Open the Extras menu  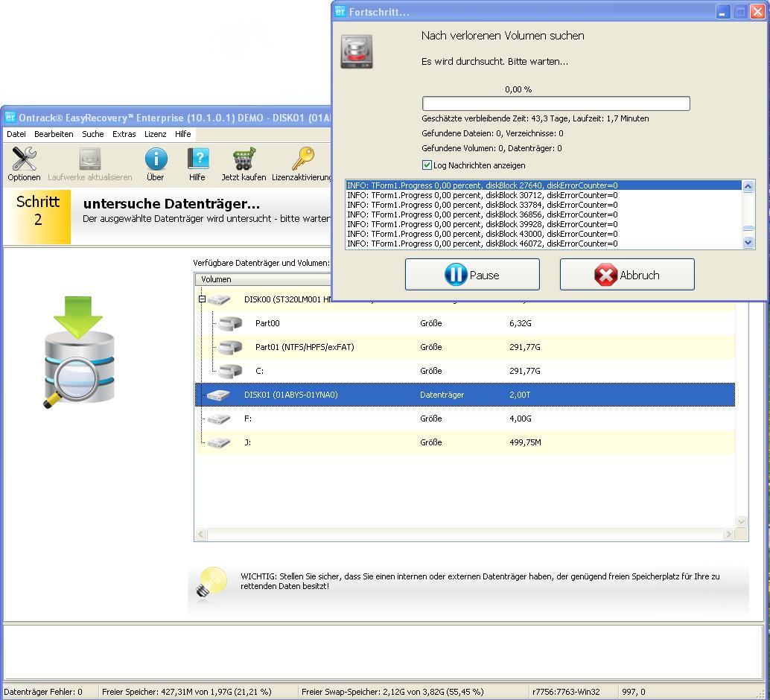click(124, 134)
